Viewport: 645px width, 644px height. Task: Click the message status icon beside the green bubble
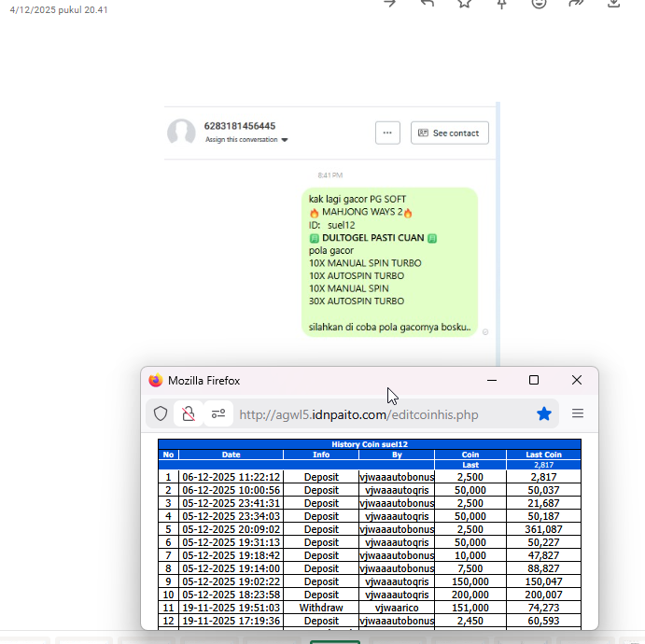click(485, 332)
